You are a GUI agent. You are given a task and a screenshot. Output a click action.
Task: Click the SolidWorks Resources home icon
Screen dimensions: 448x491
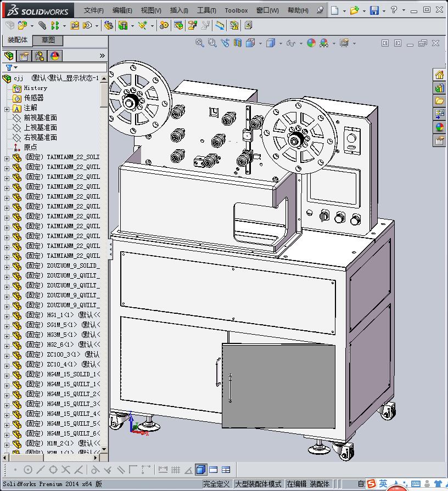[439, 75]
